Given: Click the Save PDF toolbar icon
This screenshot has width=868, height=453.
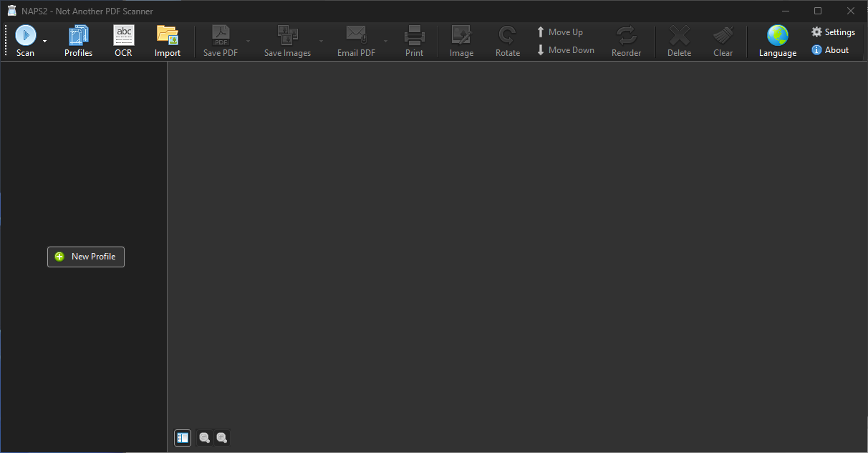Looking at the screenshot, I should [x=221, y=41].
